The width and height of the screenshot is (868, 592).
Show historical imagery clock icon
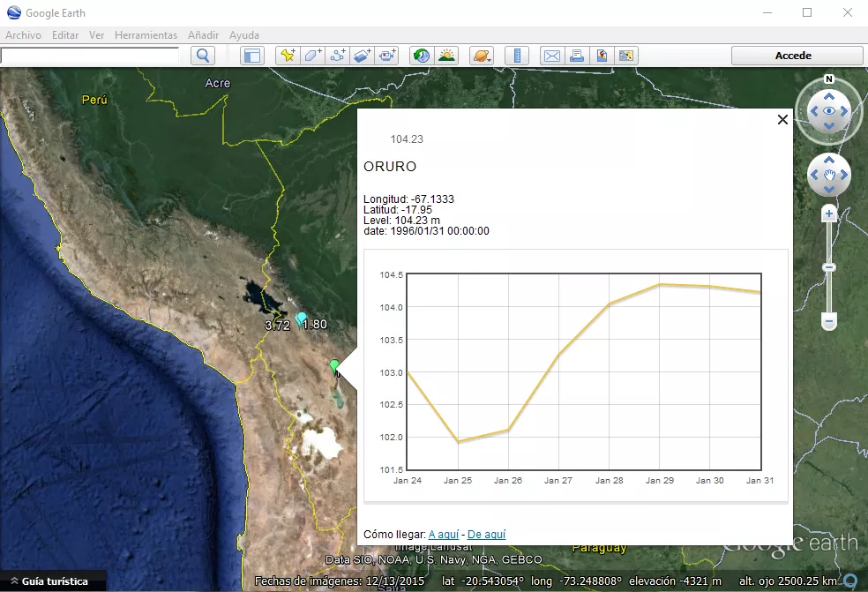[422, 56]
